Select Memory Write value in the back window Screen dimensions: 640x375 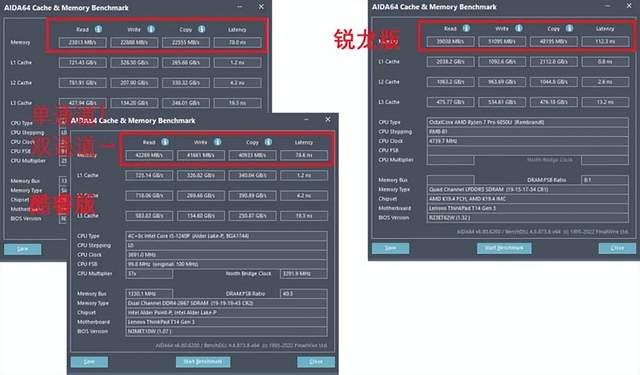pos(134,42)
